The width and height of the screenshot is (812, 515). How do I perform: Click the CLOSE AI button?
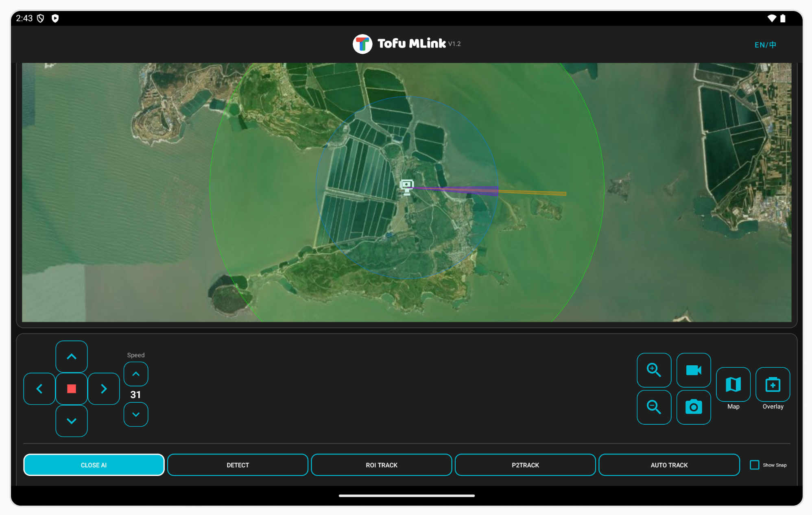pyautogui.click(x=94, y=465)
